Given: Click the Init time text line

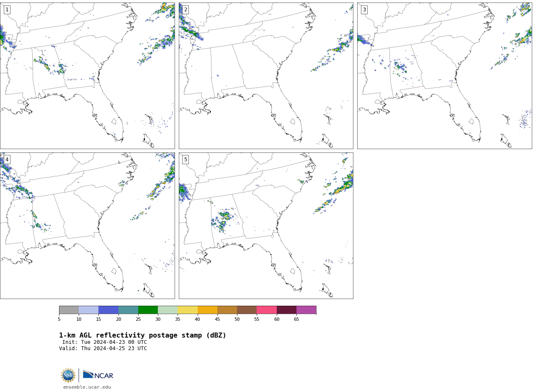Looking at the screenshot, I should coord(105,342).
